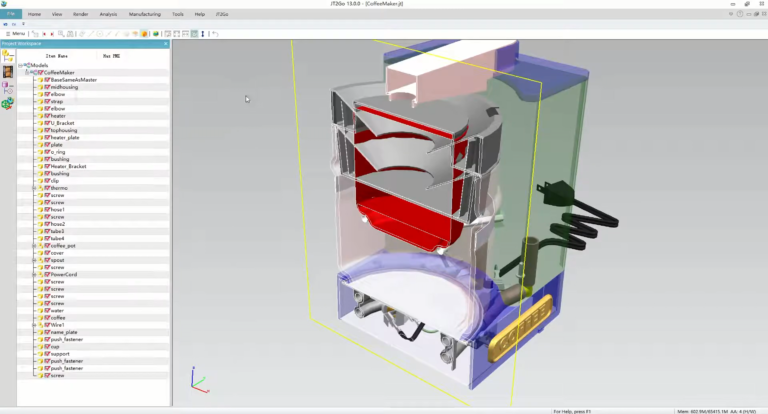Open the assembly structure tree panel icon

coord(8,56)
